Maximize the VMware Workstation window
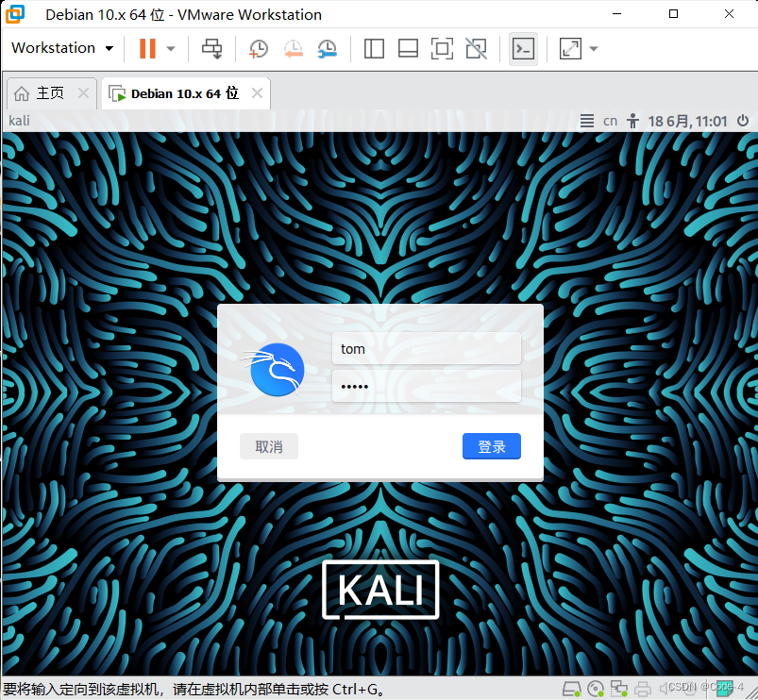Viewport: 758px width, 700px height. tap(673, 14)
